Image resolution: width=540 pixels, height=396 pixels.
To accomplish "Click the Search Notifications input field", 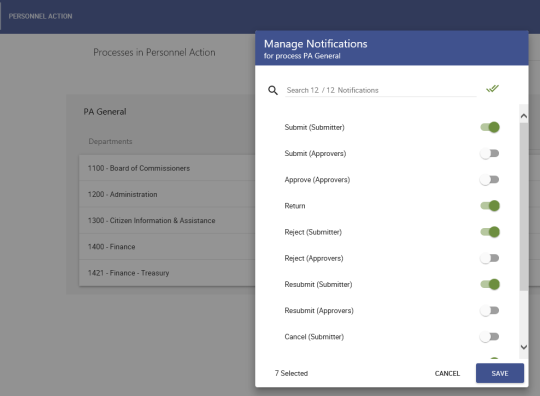I will tap(381, 90).
